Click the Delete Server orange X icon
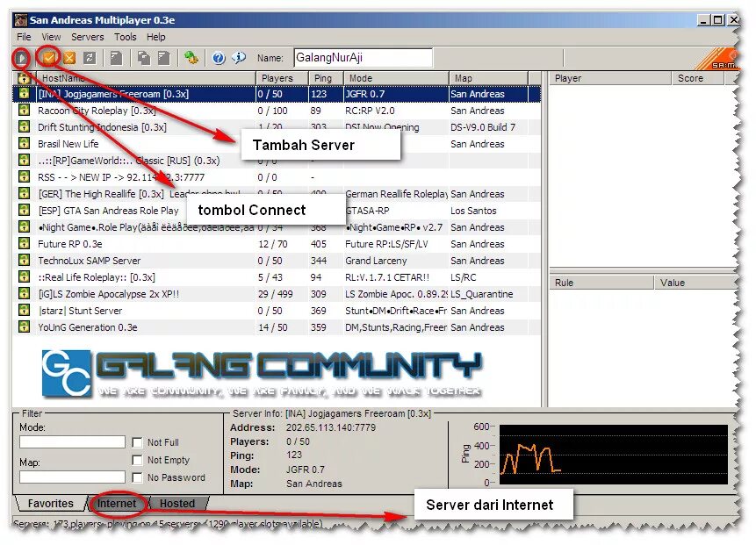The width and height of the screenshot is (756, 545). click(x=69, y=58)
